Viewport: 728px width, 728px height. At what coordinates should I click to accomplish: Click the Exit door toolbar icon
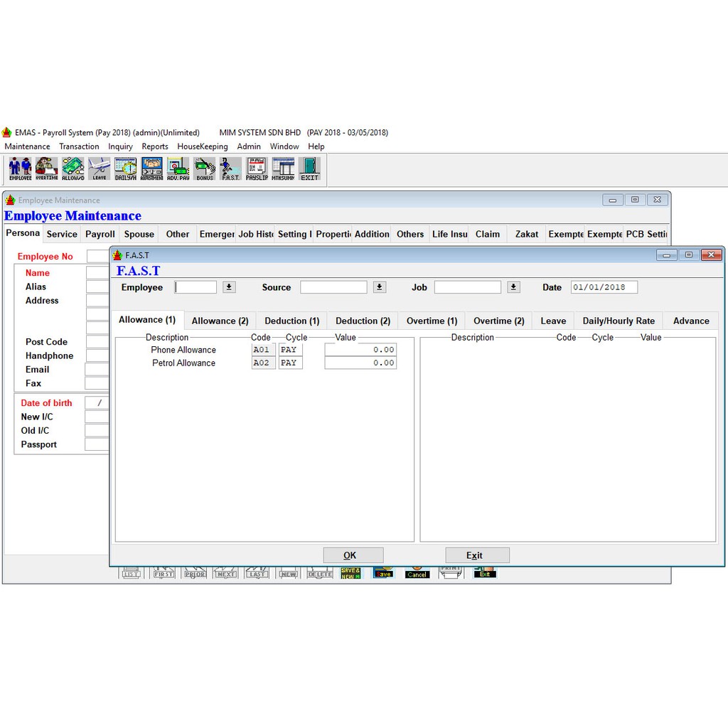coord(309,168)
